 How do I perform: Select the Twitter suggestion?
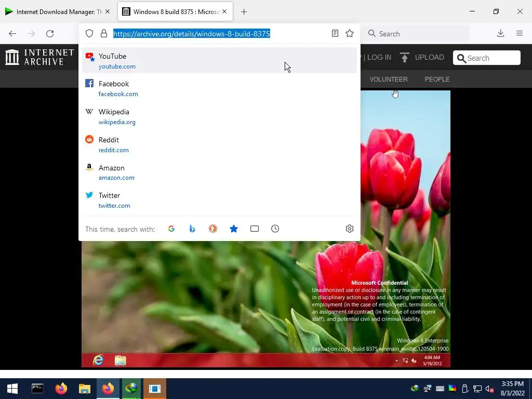(x=219, y=200)
